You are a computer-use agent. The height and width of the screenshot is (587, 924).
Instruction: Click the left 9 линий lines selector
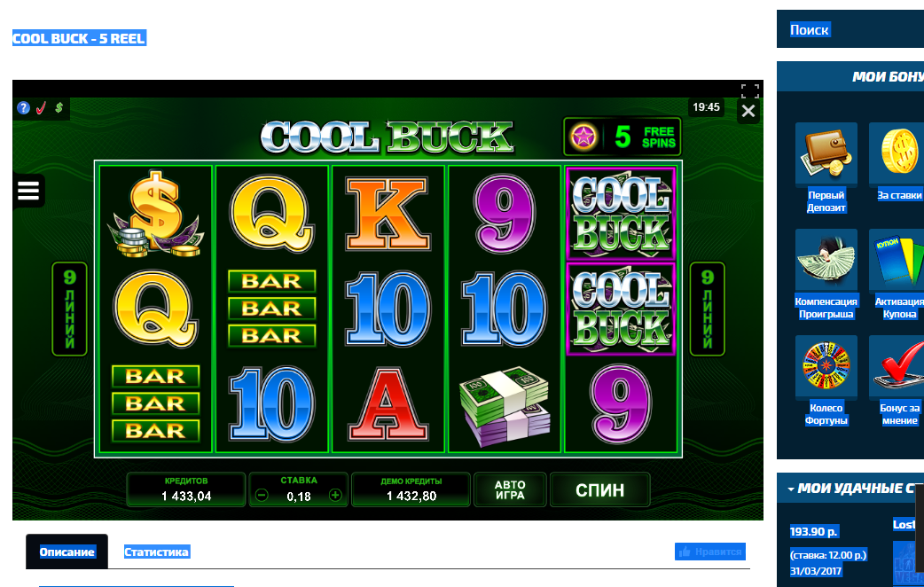(x=69, y=309)
